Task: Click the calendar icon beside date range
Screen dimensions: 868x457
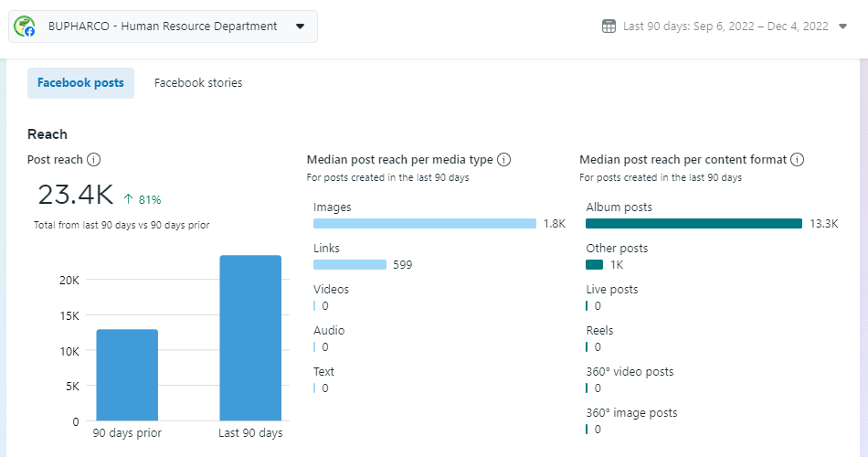Action: [609, 27]
